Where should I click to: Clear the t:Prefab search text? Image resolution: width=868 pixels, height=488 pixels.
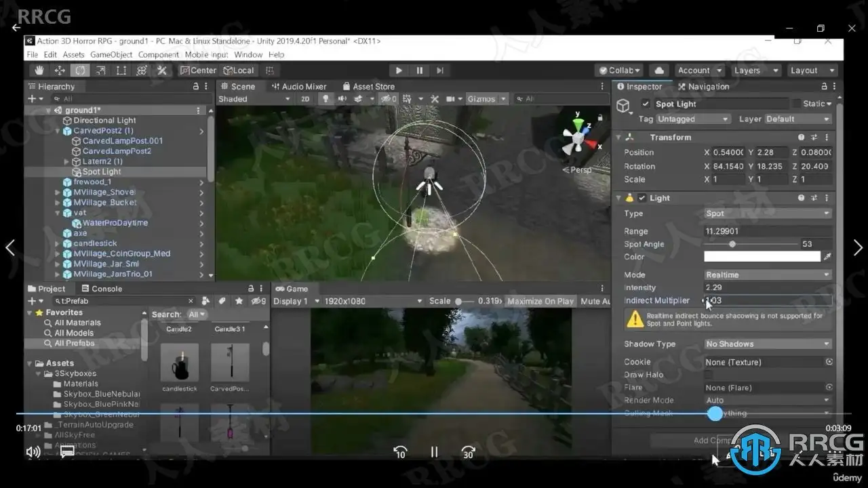(x=191, y=301)
